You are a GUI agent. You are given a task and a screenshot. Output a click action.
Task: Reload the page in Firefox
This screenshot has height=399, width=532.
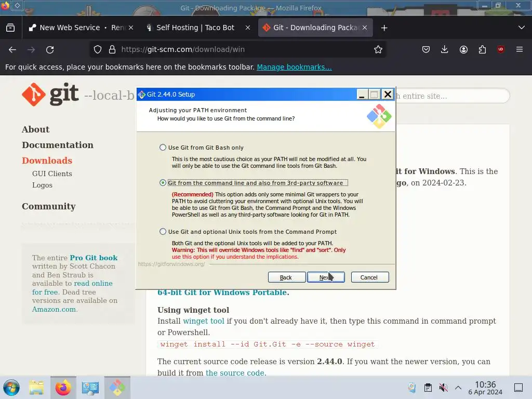pos(50,49)
